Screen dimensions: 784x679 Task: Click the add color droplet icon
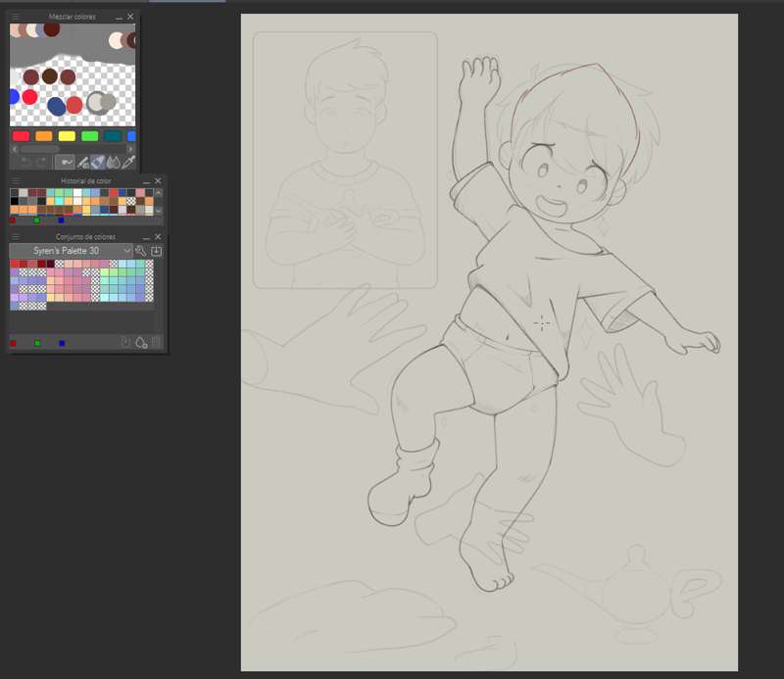[141, 343]
